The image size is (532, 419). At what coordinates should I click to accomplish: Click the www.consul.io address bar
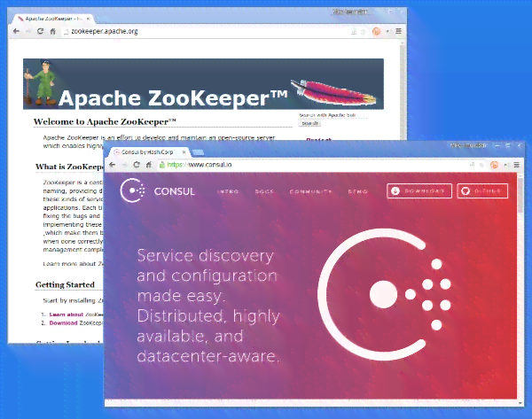click(x=312, y=165)
